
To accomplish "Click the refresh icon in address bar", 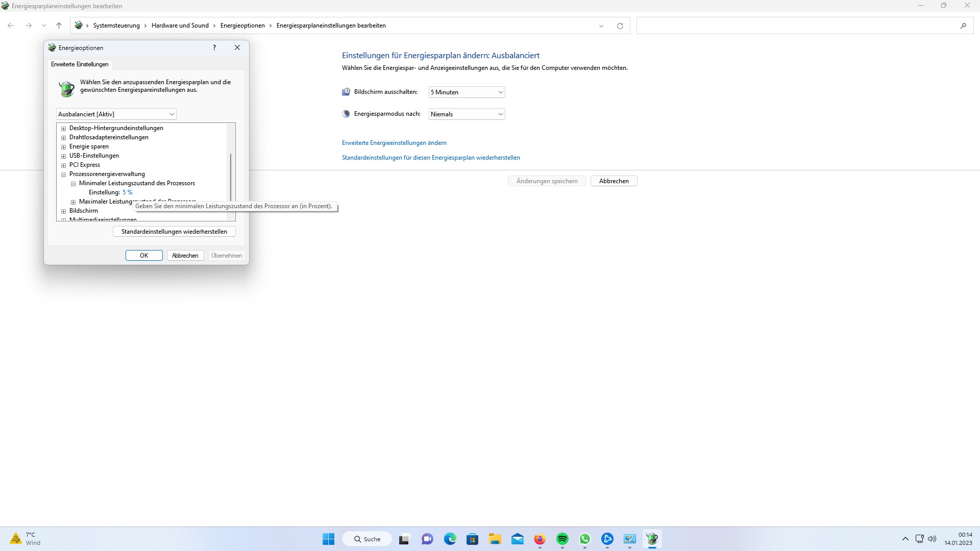I will point(620,26).
